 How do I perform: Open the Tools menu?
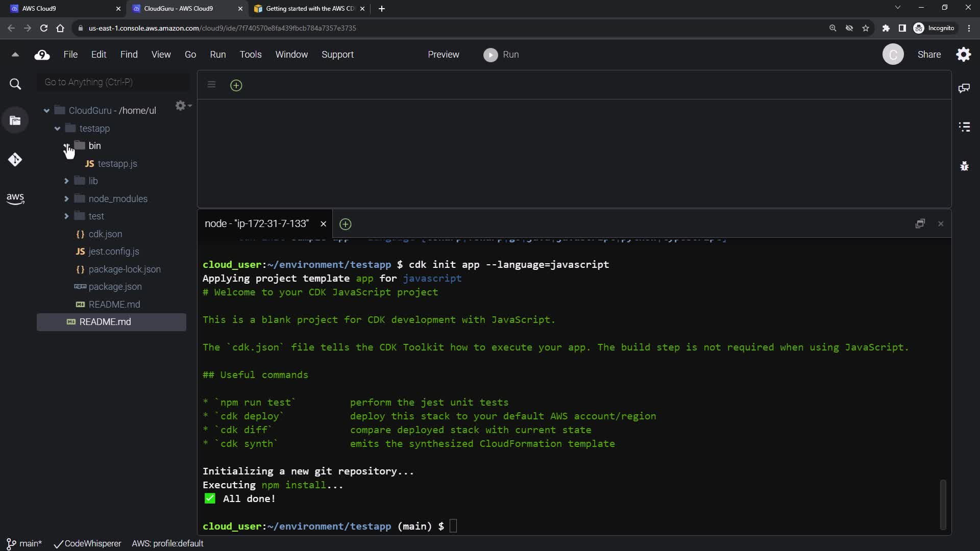coord(250,55)
